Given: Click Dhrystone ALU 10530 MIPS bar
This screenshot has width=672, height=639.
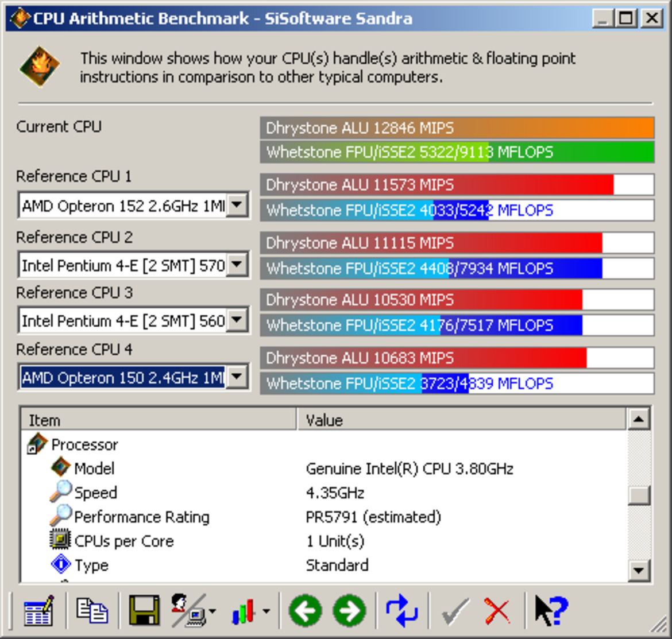Looking at the screenshot, I should tap(457, 299).
